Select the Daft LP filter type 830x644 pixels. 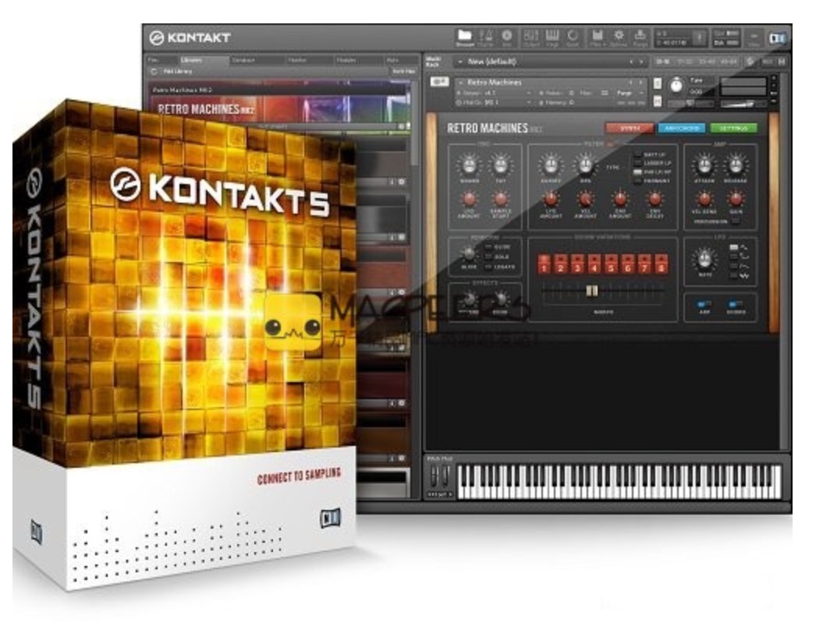pos(638,154)
